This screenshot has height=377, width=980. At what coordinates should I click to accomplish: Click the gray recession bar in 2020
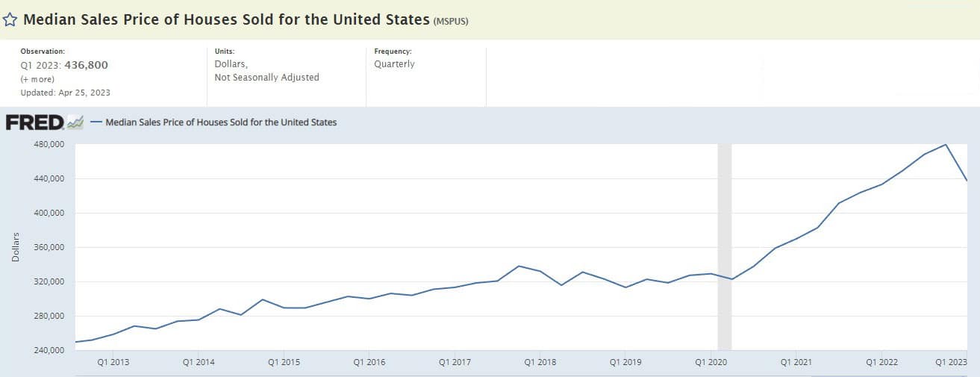point(724,246)
